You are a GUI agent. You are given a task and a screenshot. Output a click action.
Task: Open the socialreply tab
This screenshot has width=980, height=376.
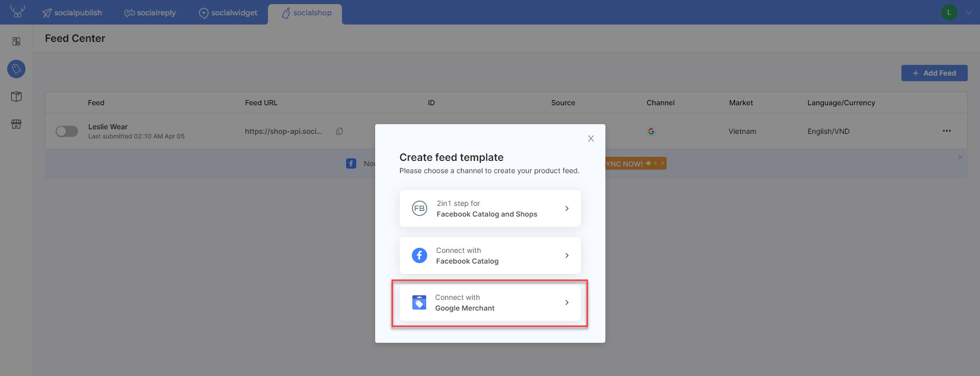pos(150,13)
